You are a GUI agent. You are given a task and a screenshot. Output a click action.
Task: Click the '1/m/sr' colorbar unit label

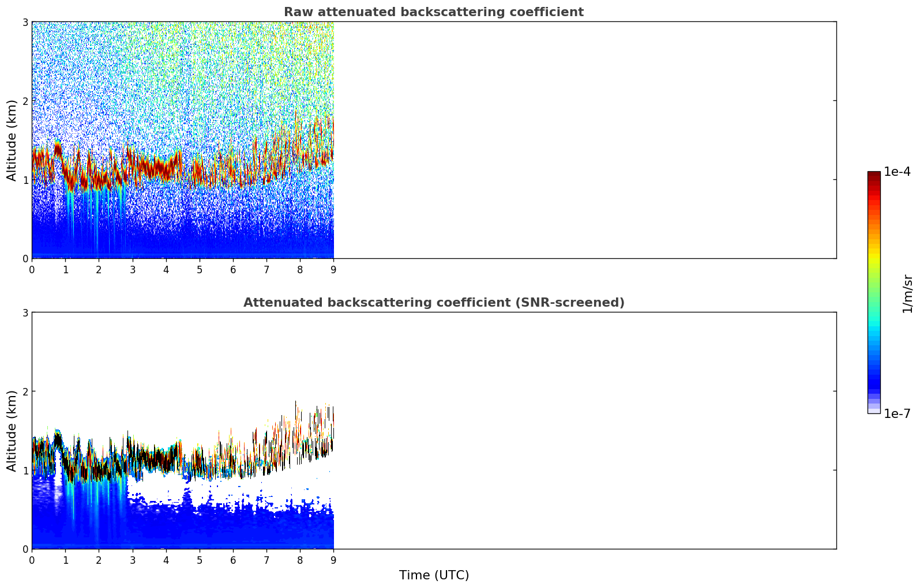pyautogui.click(x=907, y=293)
